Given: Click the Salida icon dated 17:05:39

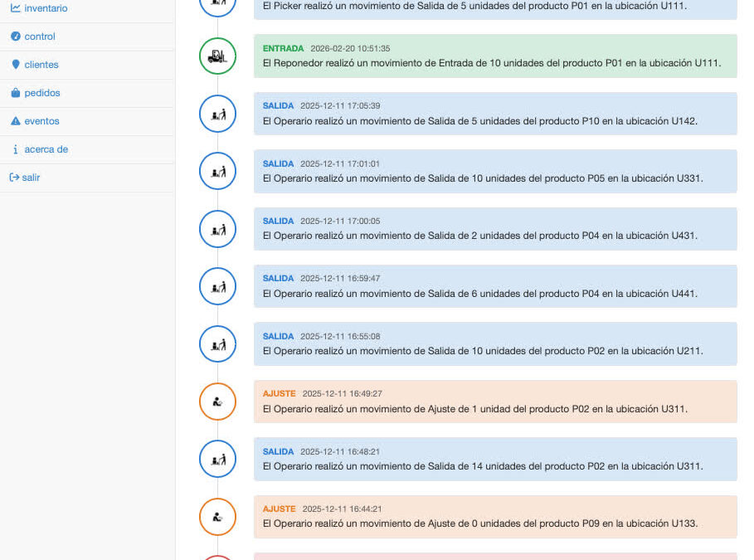Looking at the screenshot, I should click(x=217, y=114).
